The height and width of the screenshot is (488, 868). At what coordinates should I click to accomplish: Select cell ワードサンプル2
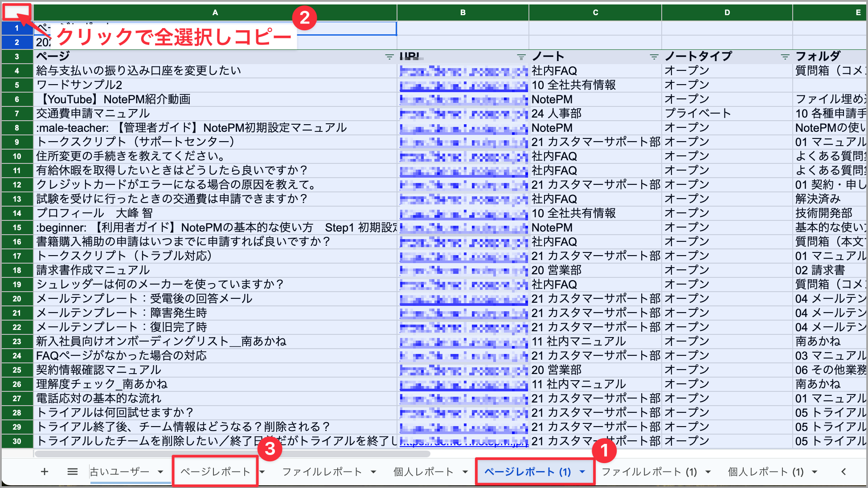[215, 85]
